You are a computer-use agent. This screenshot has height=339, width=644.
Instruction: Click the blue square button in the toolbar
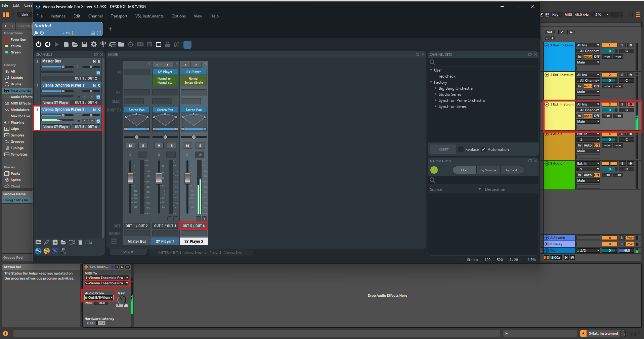187,44
